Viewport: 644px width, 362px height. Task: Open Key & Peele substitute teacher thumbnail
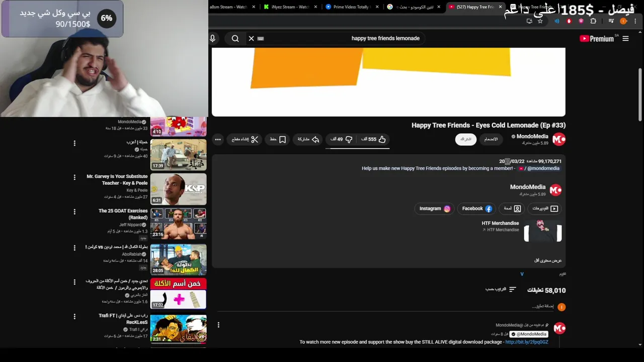tap(178, 189)
